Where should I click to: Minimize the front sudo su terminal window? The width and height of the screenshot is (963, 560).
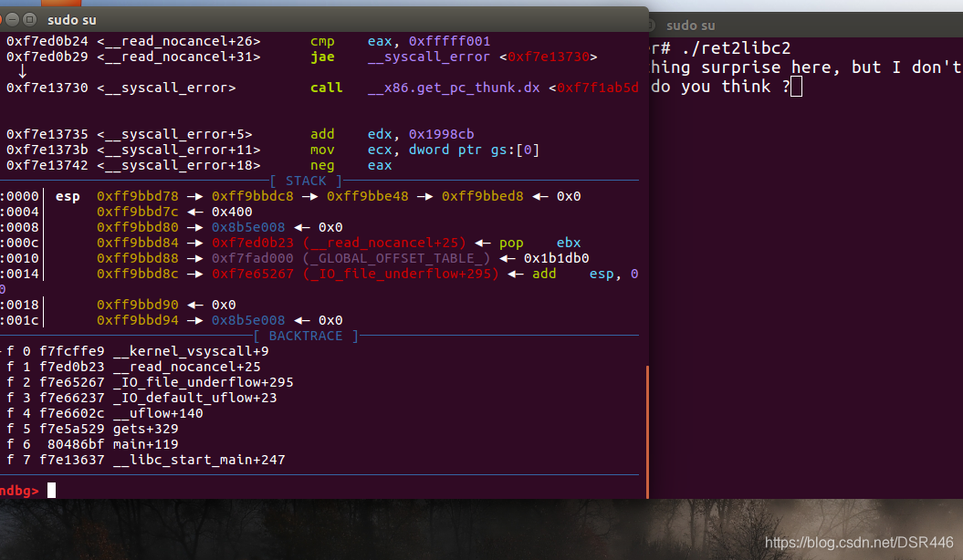(12, 20)
